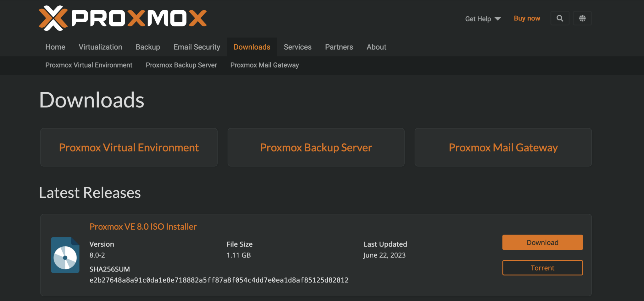This screenshot has width=644, height=301.
Task: Open Proxmox VE 8.0 ISO Installer link
Action: 143,226
